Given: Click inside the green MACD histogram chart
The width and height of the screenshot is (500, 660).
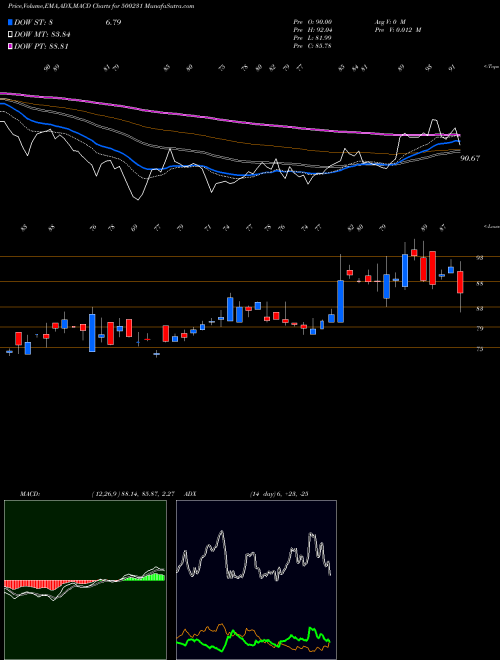Looking at the screenshot, I should [x=85, y=580].
